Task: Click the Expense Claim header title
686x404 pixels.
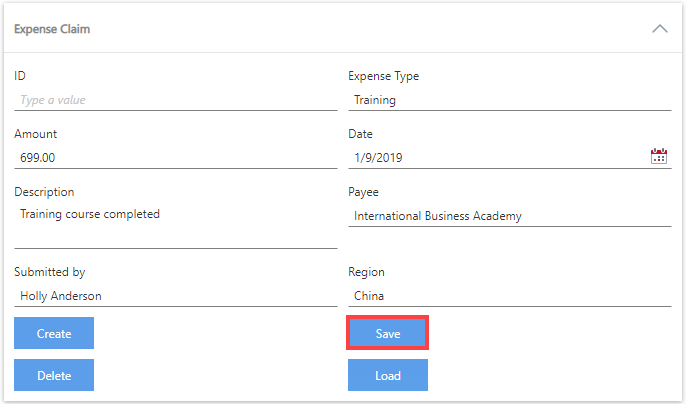Action: pos(52,29)
